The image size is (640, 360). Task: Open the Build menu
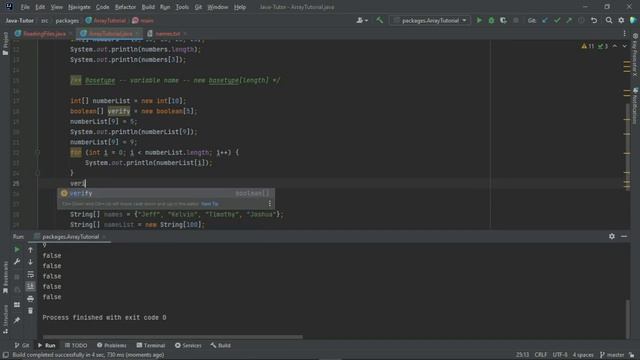(x=148, y=7)
